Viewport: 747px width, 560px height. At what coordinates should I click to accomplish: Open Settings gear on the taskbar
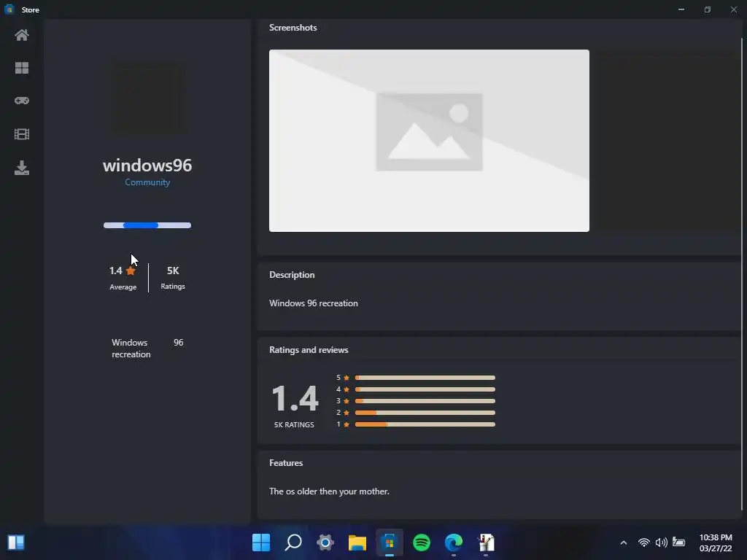click(x=325, y=542)
